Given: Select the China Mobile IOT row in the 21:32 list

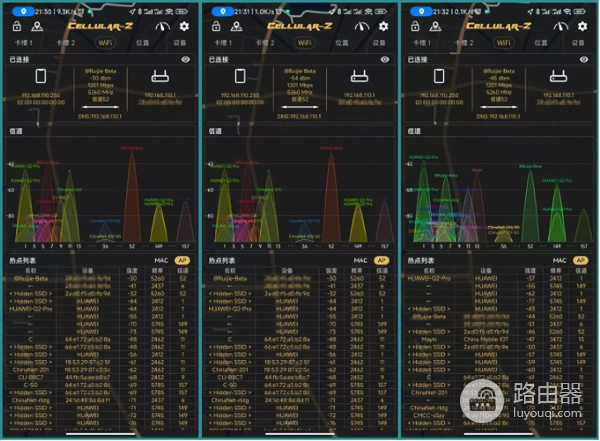Looking at the screenshot, I should click(x=499, y=339).
